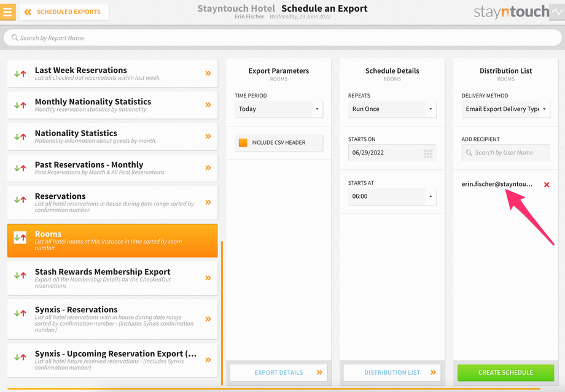
Task: Click the activity pulse icon top right
Action: click(x=557, y=12)
